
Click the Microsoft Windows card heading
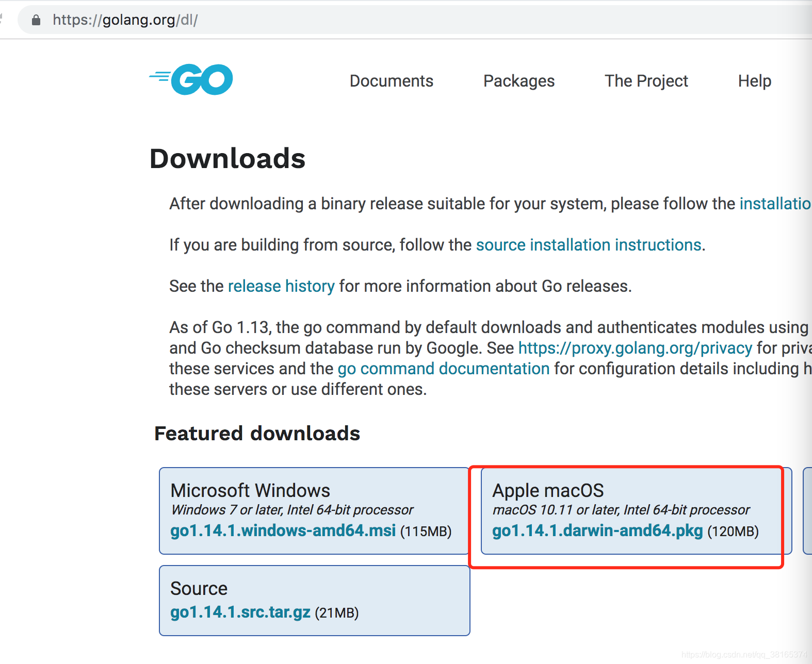point(250,490)
